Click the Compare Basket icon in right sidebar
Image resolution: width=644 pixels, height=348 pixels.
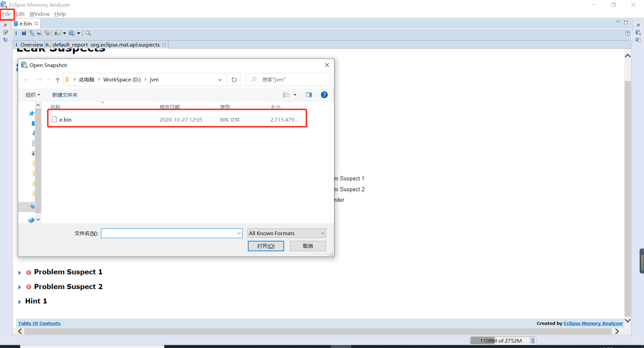tap(638, 40)
